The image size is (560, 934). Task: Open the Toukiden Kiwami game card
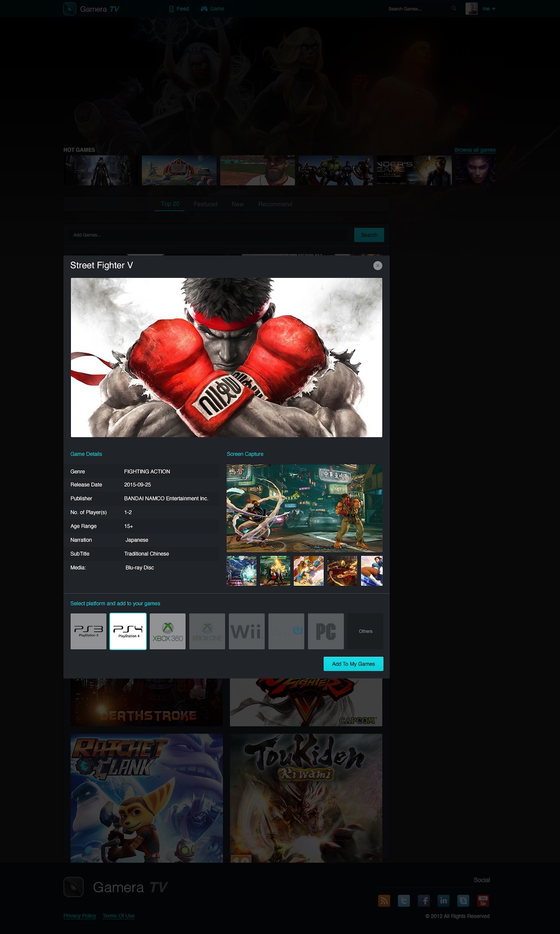click(x=306, y=798)
